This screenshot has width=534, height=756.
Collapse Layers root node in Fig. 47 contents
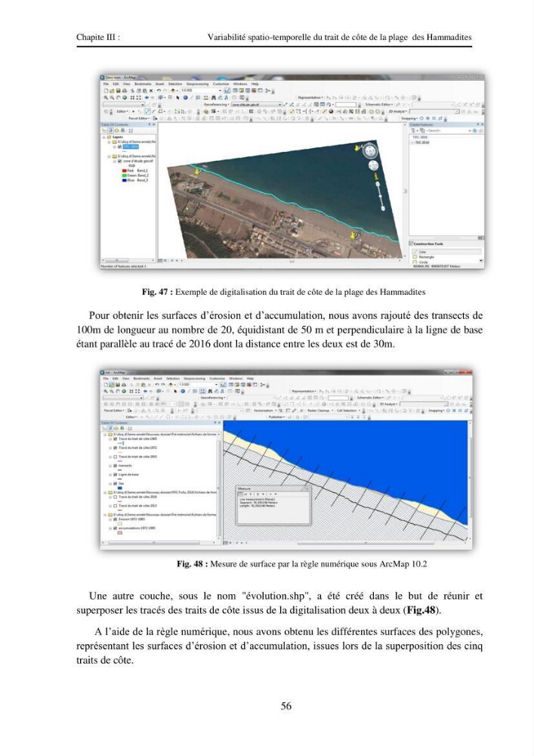103,138
